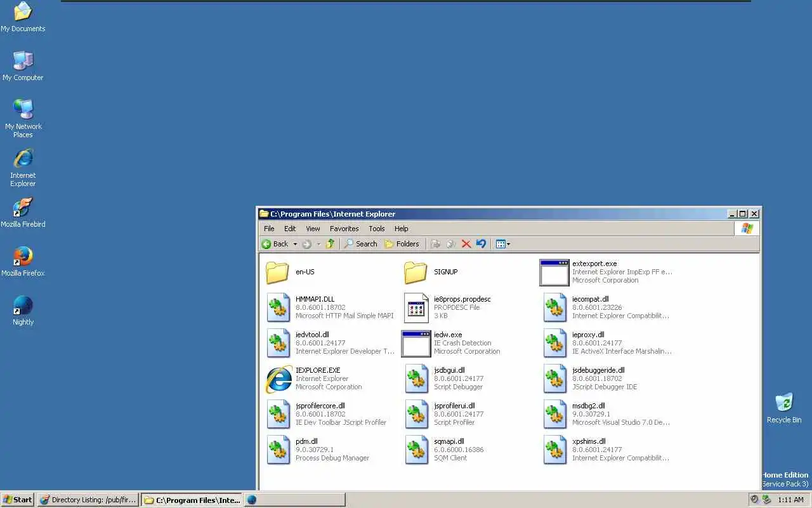Open the Tools menu
The image size is (812, 508).
(377, 229)
